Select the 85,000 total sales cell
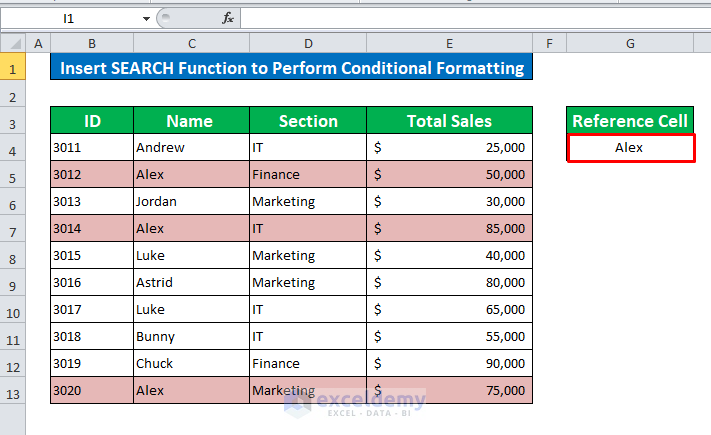711x435 pixels. (449, 229)
